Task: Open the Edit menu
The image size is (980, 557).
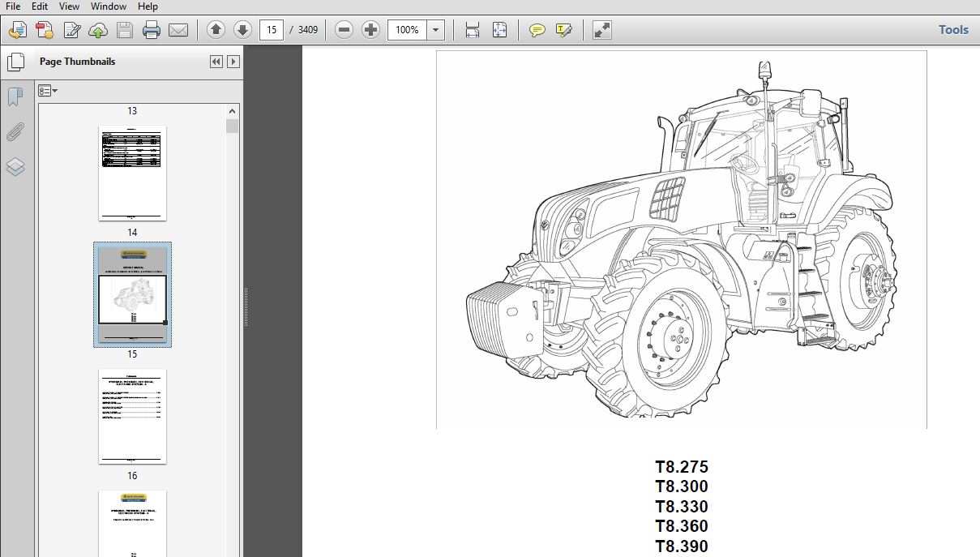Action: [x=39, y=6]
